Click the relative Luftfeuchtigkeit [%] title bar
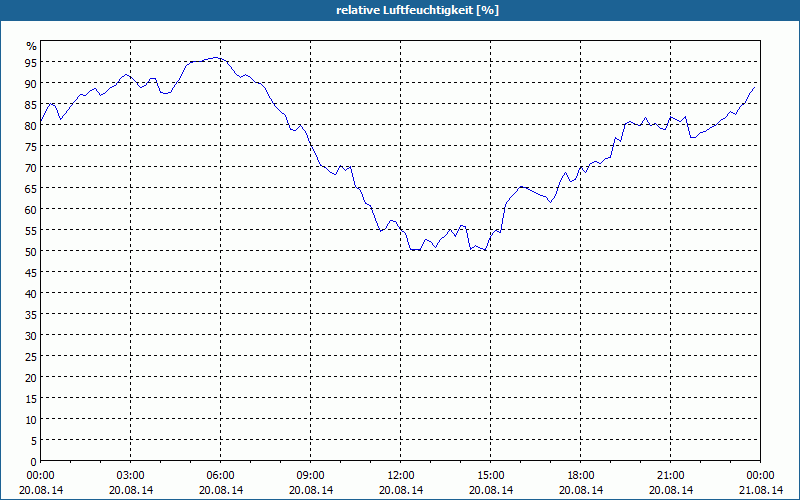This screenshot has width=800, height=500. tap(400, 10)
